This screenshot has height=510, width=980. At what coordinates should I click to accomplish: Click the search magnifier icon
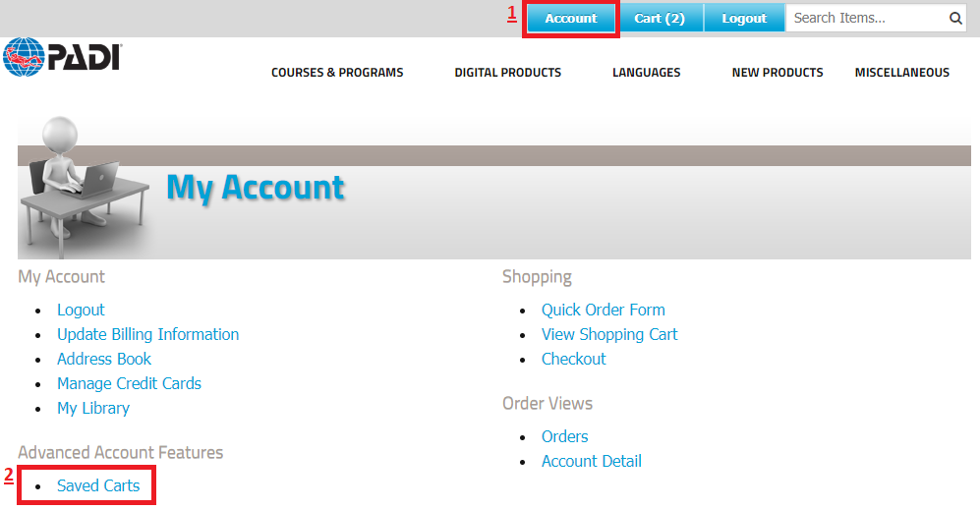pyautogui.click(x=955, y=18)
